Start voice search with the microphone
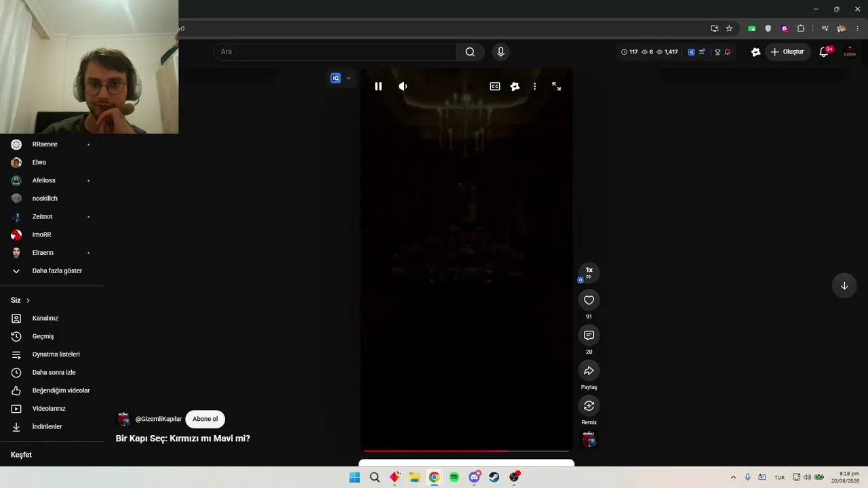868x488 pixels. coord(500,52)
